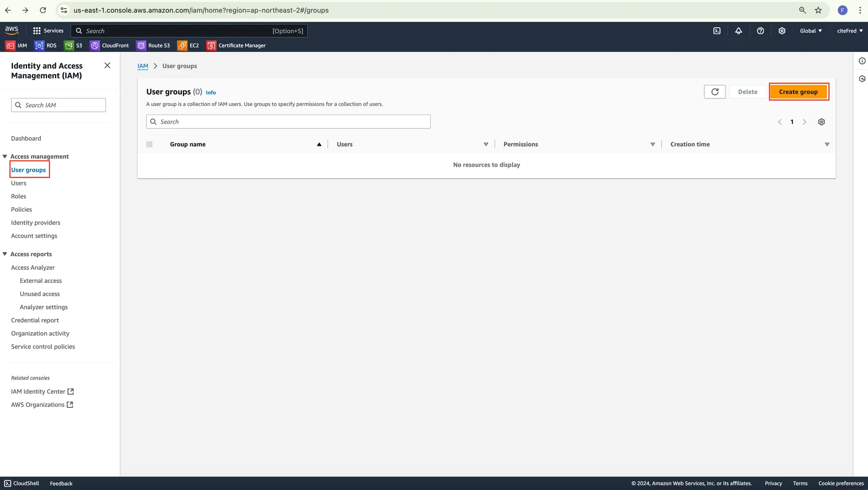Open the CloudFront favorites shortcut
This screenshot has width=868, height=490.
pos(109,45)
